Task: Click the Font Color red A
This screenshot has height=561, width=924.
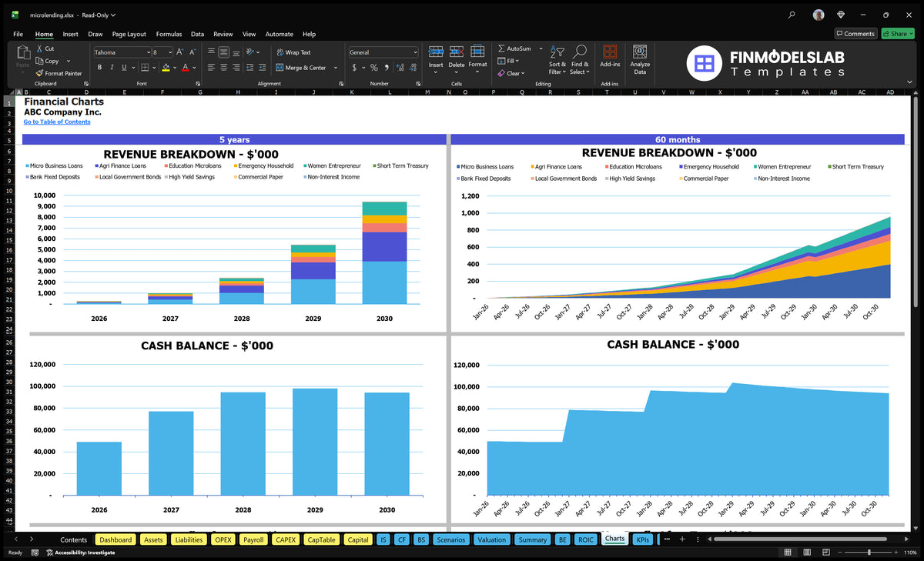Action: pos(185,68)
